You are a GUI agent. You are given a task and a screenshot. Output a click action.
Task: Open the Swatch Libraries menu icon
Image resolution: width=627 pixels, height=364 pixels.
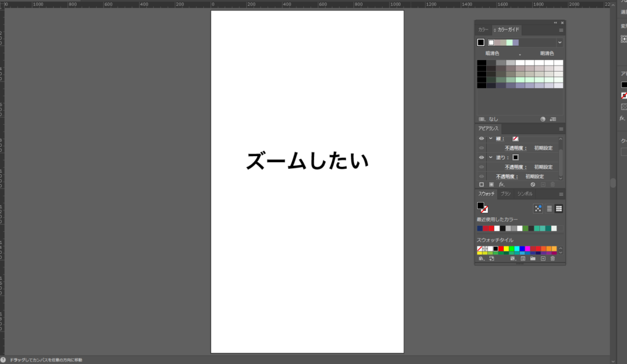tap(481, 259)
